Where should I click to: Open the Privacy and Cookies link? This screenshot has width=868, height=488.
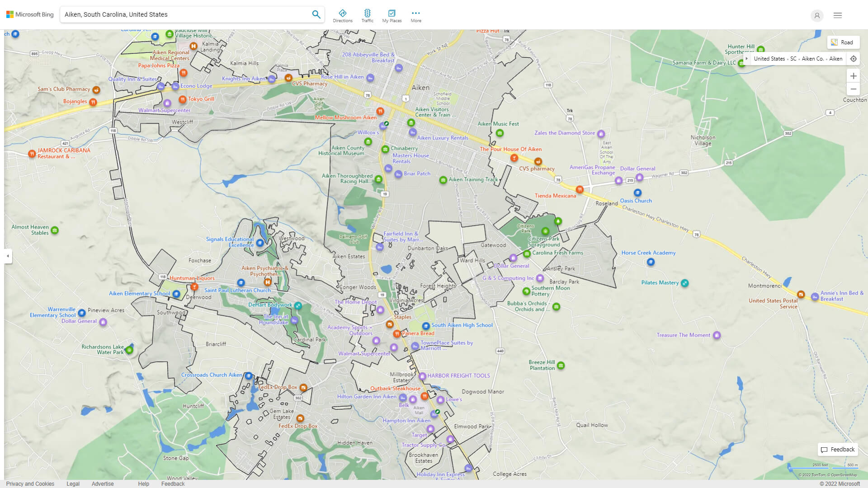coord(30,483)
